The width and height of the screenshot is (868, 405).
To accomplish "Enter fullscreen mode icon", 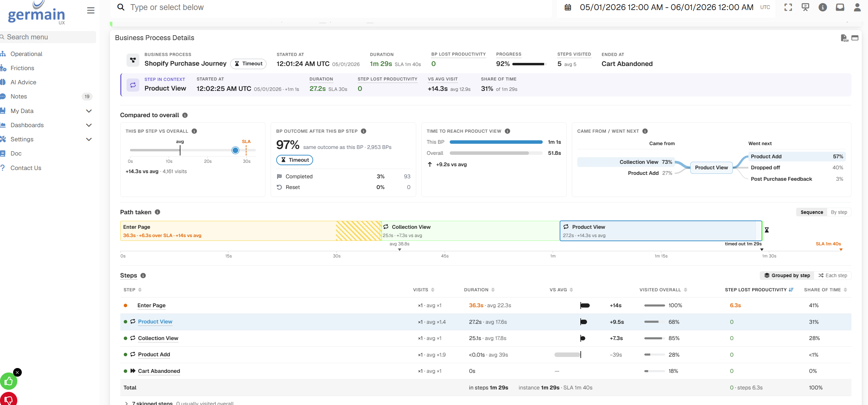I will pyautogui.click(x=788, y=7).
